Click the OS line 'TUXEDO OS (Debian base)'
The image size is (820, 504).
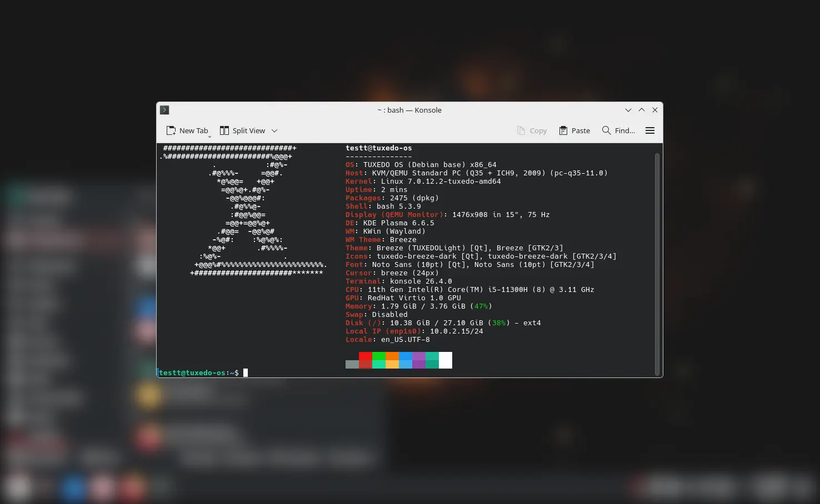(x=421, y=165)
